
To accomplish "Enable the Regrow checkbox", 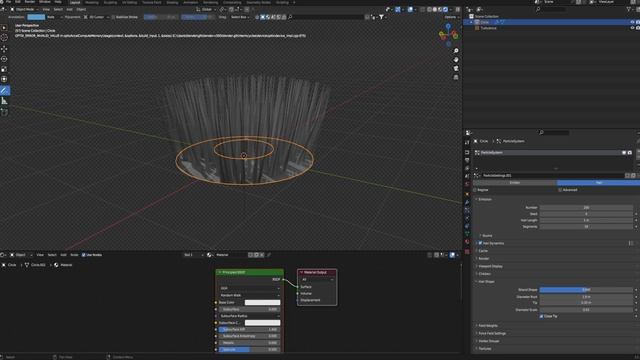I will [x=475, y=190].
